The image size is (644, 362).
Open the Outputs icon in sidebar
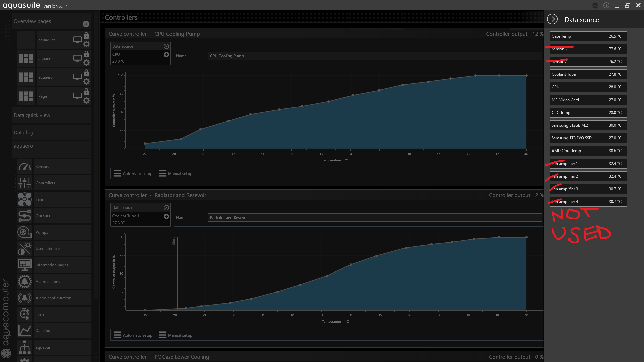[x=25, y=216]
